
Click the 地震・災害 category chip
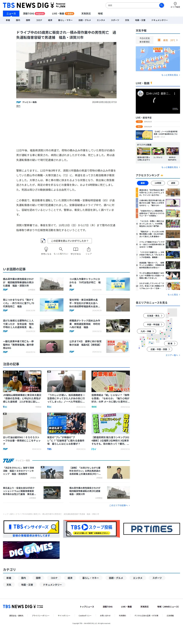point(27,584)
